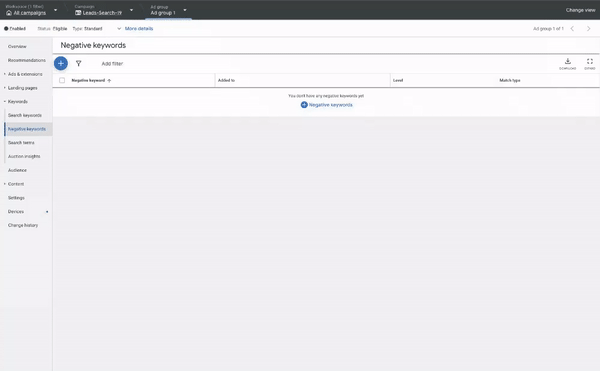Open the filter funnel icon
600x371 pixels.
tap(78, 63)
